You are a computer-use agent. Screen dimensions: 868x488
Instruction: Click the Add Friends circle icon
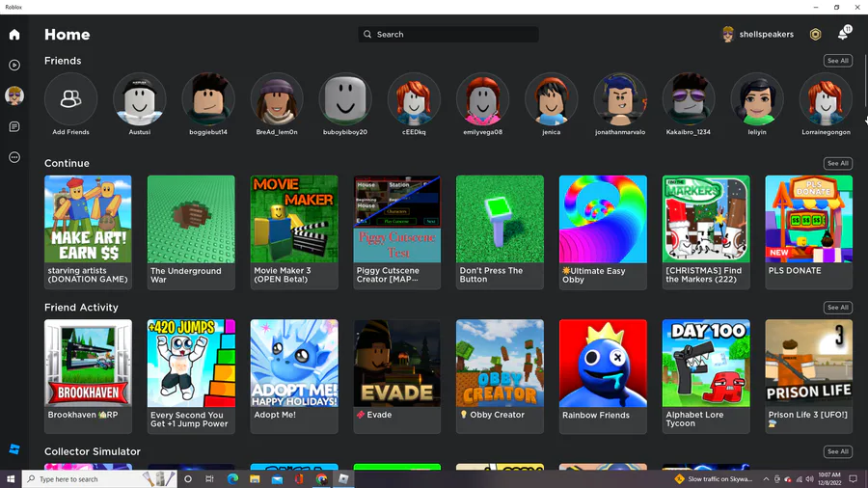tap(70, 99)
